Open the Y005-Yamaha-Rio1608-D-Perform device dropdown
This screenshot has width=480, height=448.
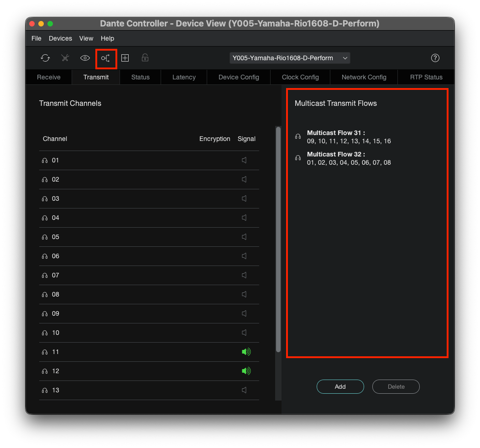(x=290, y=58)
